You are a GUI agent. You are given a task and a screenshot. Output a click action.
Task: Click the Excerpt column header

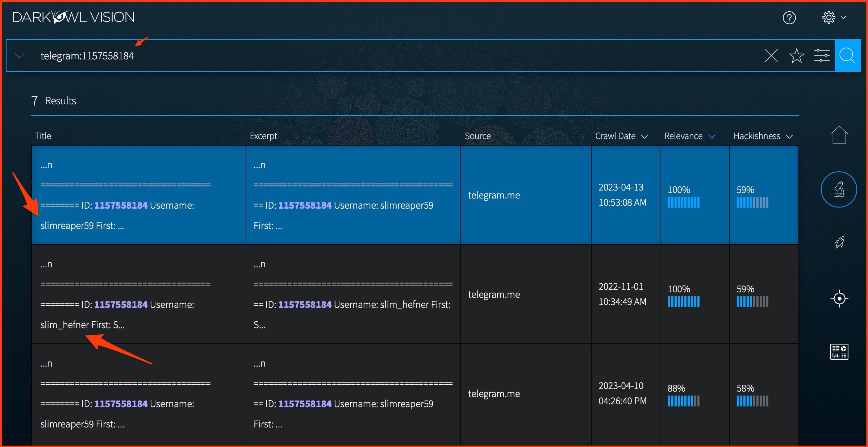(263, 136)
